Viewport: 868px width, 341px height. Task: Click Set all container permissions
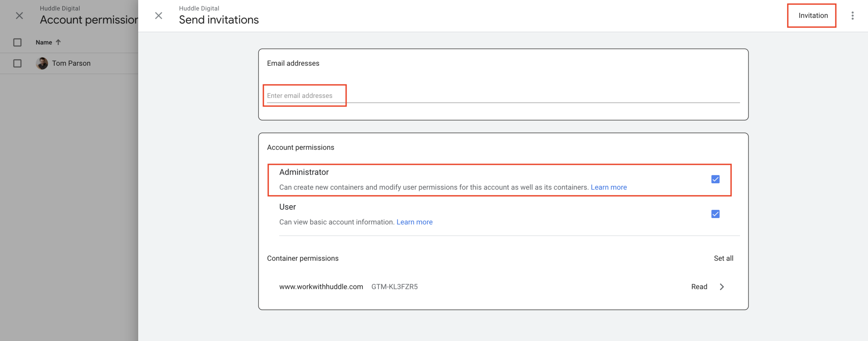click(x=723, y=258)
